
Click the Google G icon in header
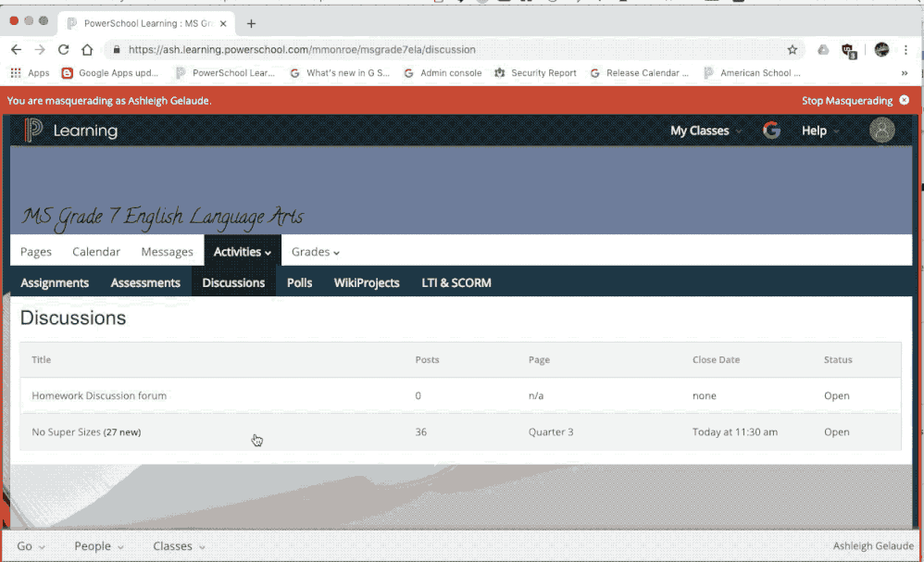pos(771,131)
